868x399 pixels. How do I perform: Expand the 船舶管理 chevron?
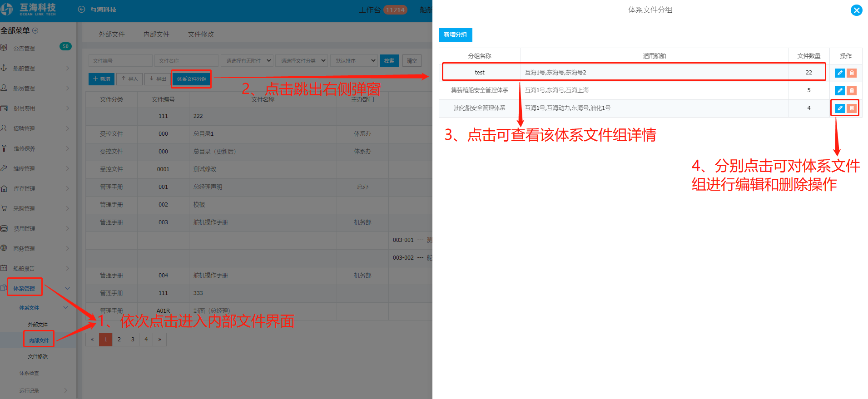[x=68, y=68]
